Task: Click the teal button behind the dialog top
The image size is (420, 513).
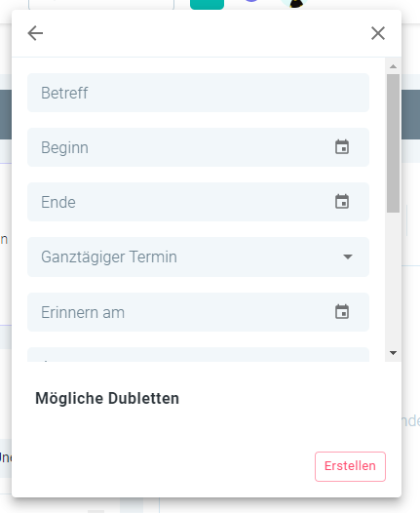Action: pos(207,5)
